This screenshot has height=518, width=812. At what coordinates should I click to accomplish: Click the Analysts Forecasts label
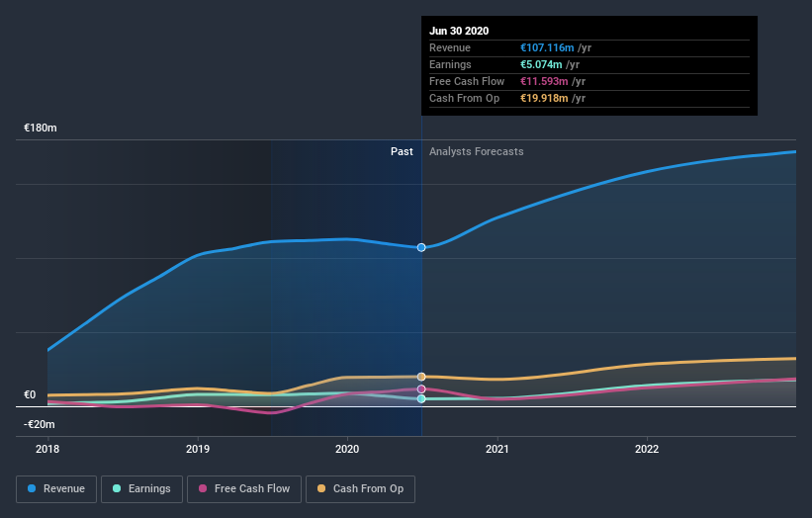[477, 151]
